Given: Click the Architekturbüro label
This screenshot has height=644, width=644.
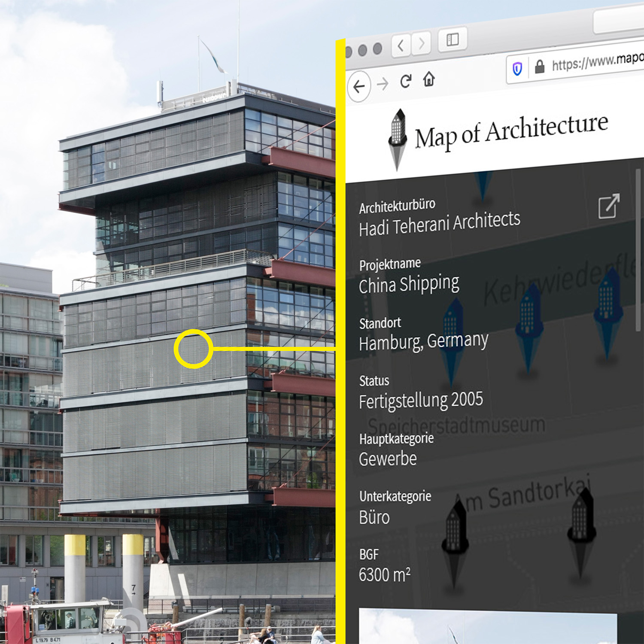Looking at the screenshot, I should tap(397, 206).
